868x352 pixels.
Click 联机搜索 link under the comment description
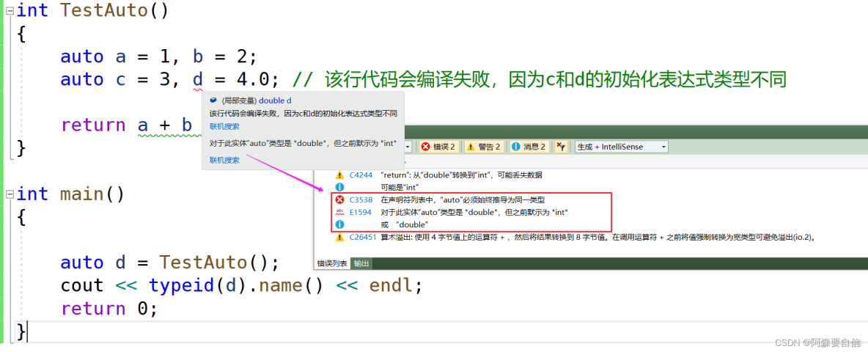[224, 127]
